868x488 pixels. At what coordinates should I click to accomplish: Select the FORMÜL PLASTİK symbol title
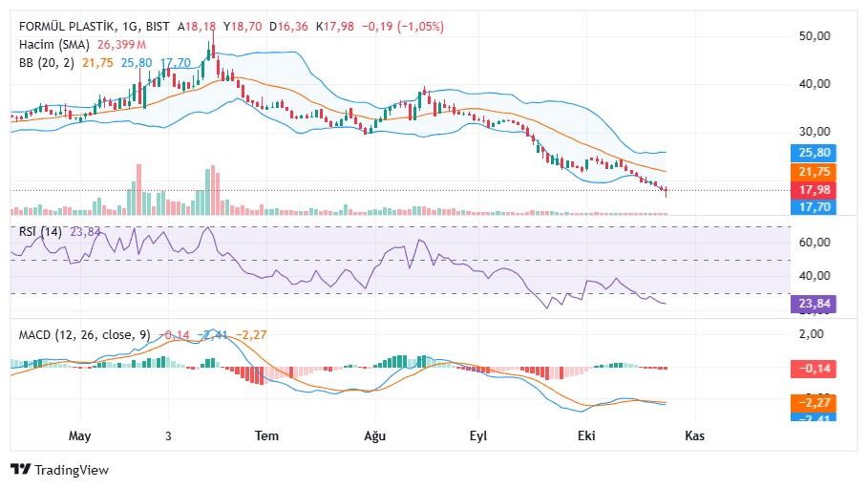(67, 27)
